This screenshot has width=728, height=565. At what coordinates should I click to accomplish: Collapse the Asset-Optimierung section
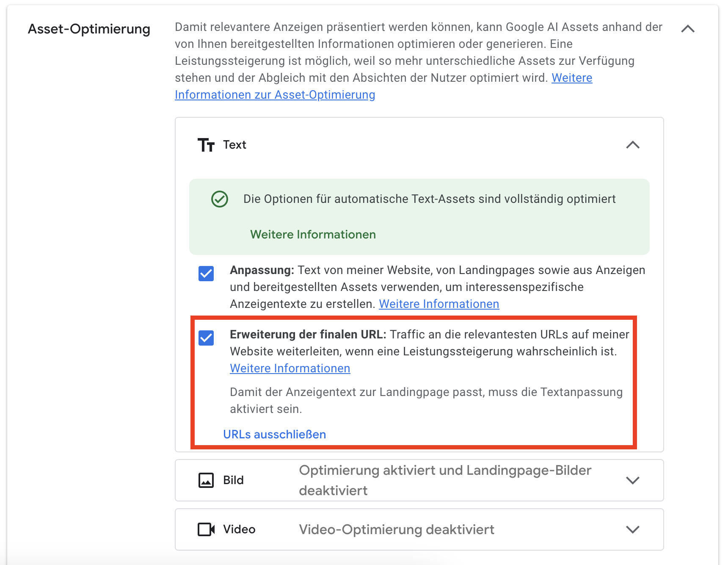688,29
